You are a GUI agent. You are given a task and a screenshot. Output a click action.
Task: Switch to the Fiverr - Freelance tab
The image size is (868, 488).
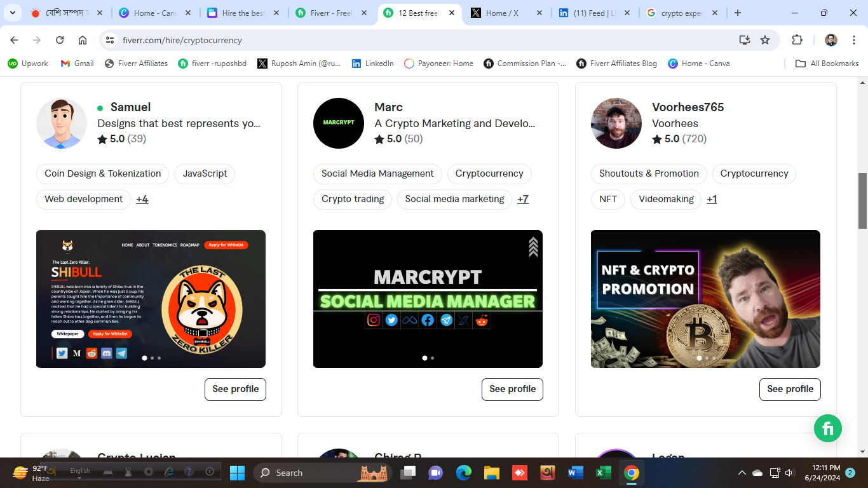332,13
